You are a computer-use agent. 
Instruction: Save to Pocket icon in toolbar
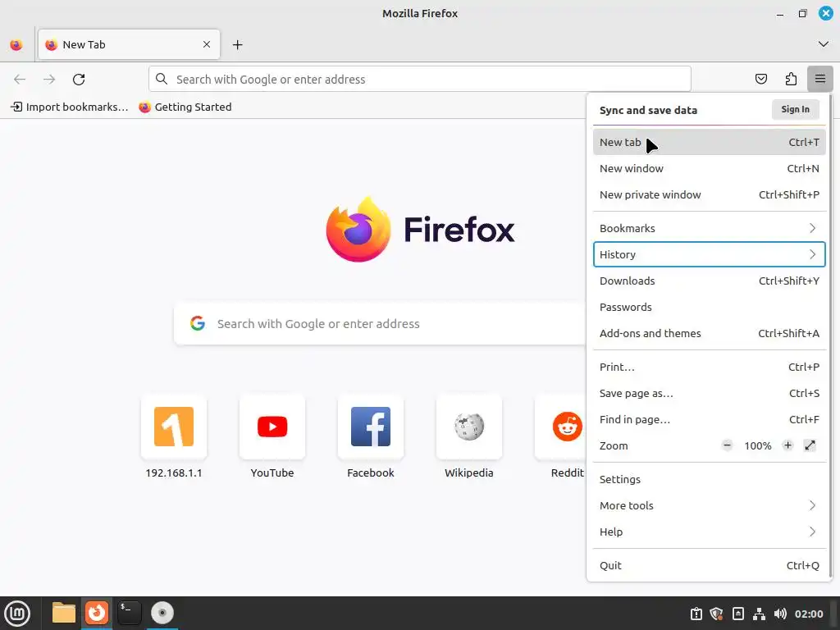coord(760,80)
